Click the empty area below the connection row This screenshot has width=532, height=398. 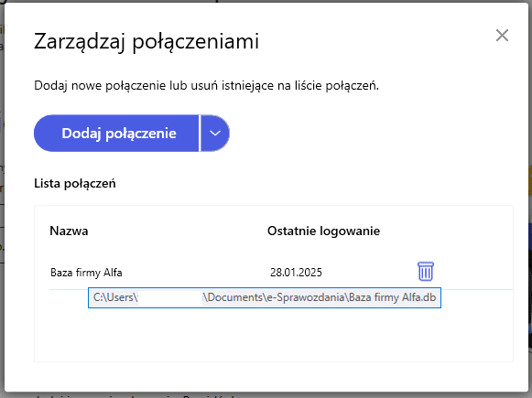(x=274, y=334)
